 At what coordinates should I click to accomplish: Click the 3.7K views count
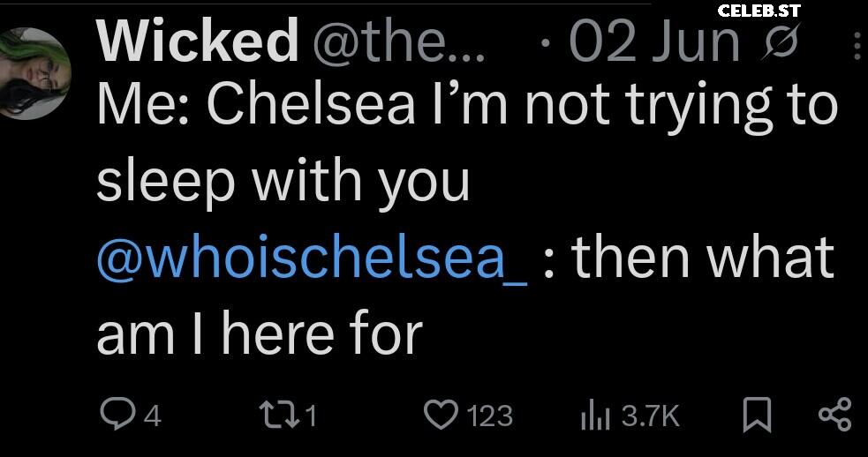(x=650, y=416)
